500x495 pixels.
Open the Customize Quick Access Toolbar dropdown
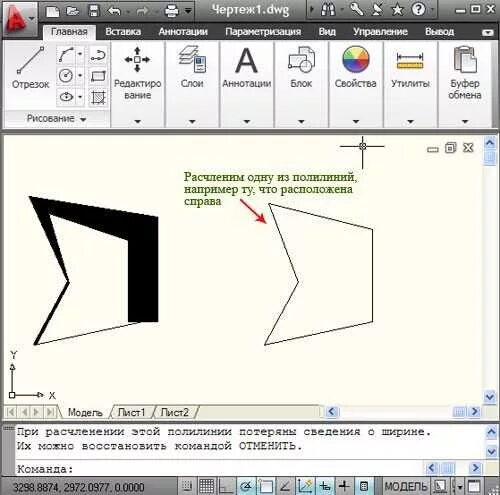point(188,11)
